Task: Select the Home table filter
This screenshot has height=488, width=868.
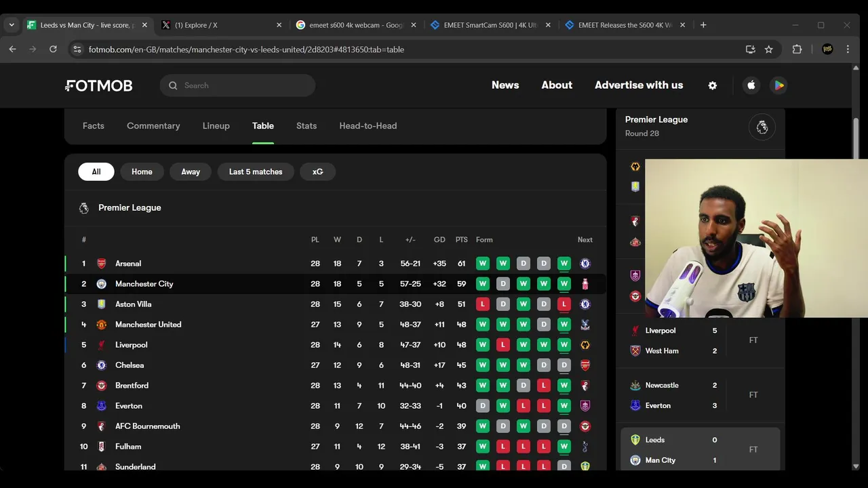Action: [142, 171]
